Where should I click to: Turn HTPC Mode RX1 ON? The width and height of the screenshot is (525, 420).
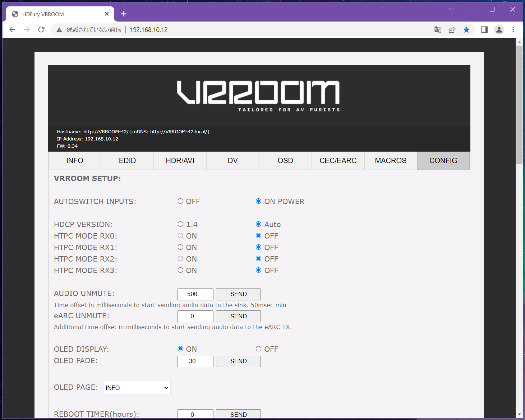pos(180,247)
